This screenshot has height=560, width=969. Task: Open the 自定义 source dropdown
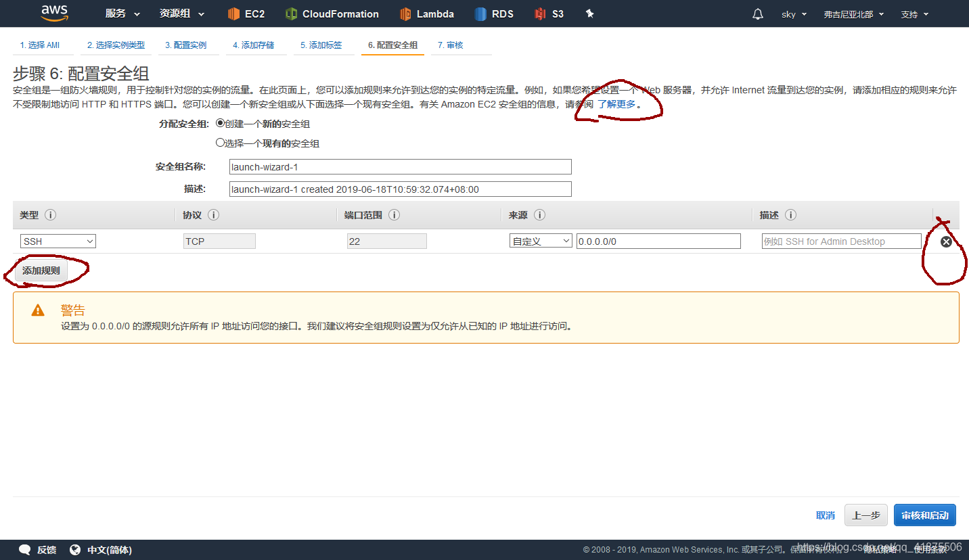coord(541,241)
